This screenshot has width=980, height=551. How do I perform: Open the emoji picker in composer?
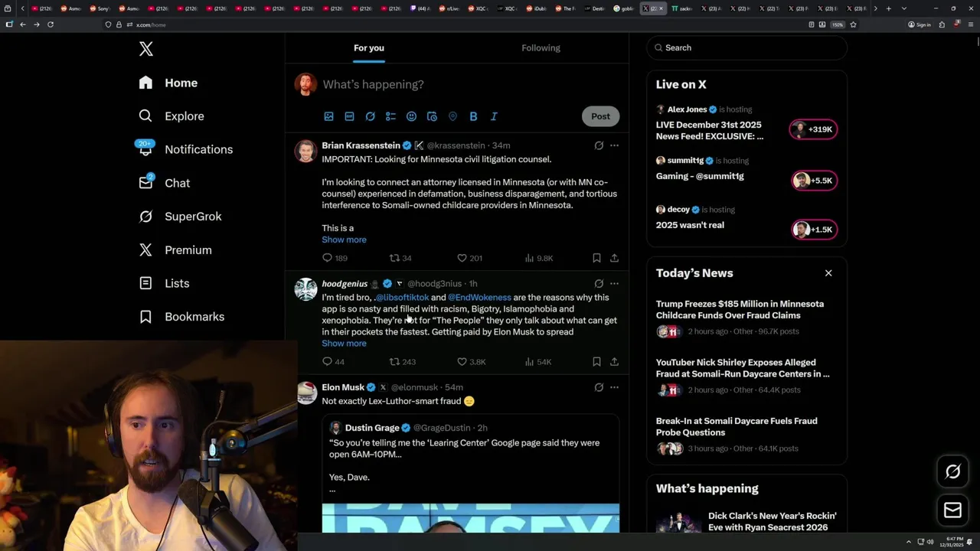pyautogui.click(x=411, y=116)
